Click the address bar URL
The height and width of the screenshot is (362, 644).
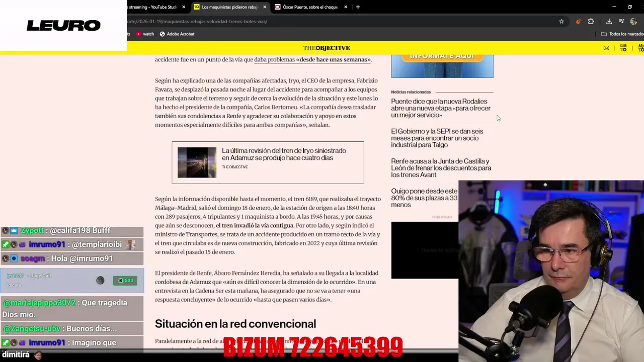pyautogui.click(x=197, y=22)
